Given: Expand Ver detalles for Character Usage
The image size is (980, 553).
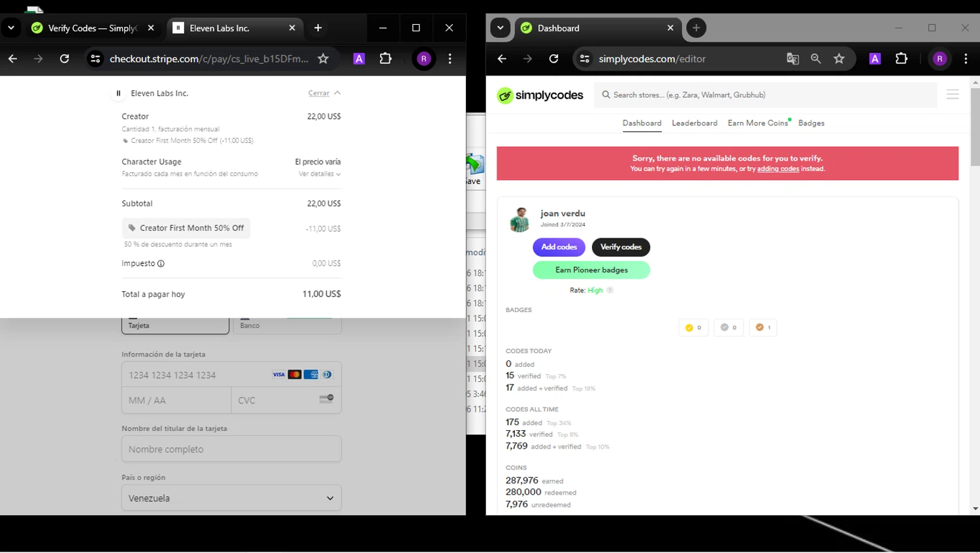Looking at the screenshot, I should [319, 174].
